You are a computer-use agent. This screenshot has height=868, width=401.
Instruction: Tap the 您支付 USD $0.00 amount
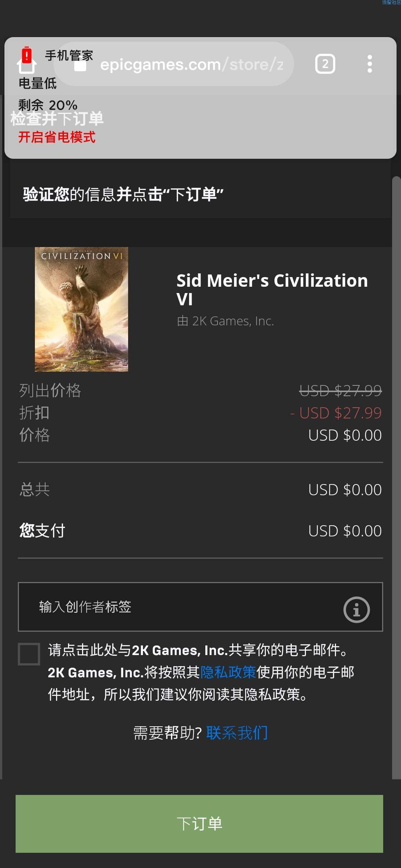coord(345,531)
